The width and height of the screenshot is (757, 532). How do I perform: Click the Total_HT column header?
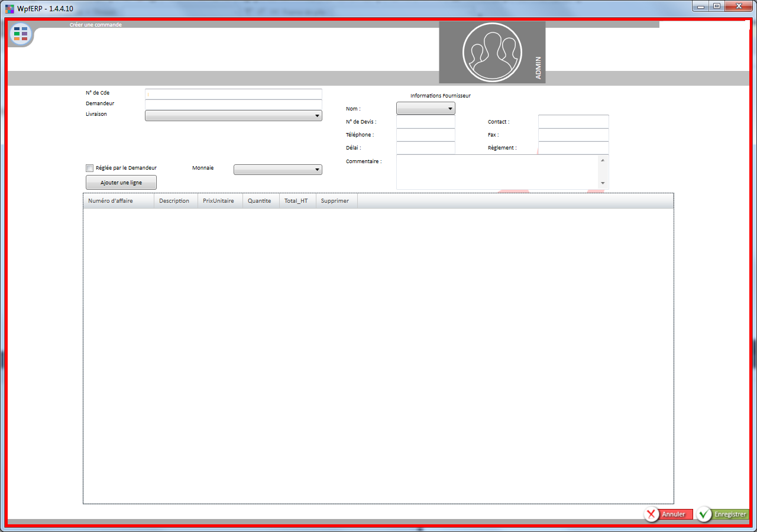(297, 201)
